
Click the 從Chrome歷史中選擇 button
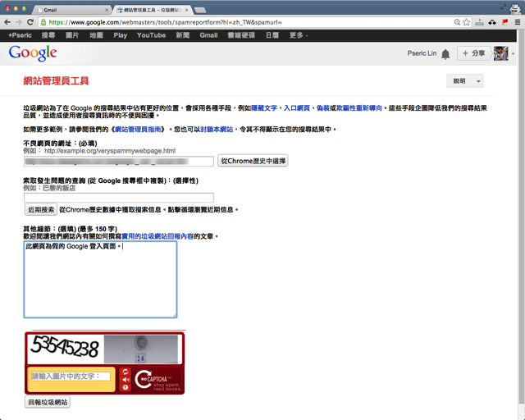pyautogui.click(x=253, y=161)
